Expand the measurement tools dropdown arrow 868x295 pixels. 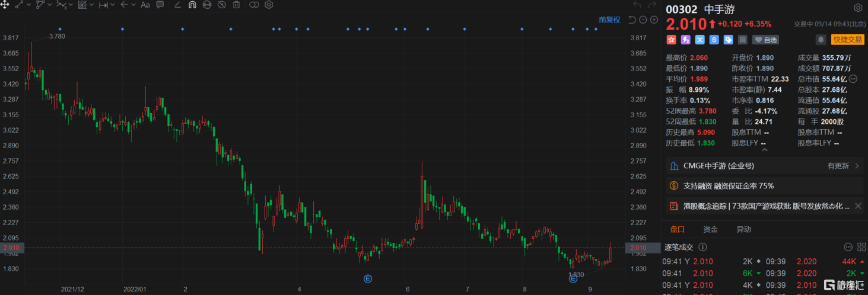(113, 5)
